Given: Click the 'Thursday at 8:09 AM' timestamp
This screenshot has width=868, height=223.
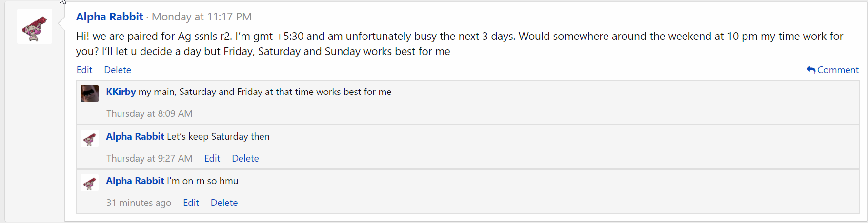Looking at the screenshot, I should [x=149, y=113].
